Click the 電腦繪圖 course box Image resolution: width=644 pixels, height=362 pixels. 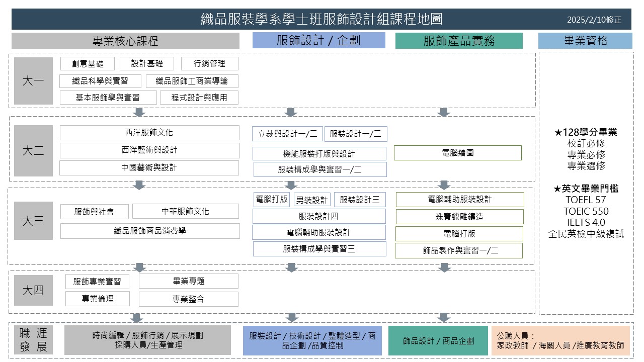click(457, 153)
